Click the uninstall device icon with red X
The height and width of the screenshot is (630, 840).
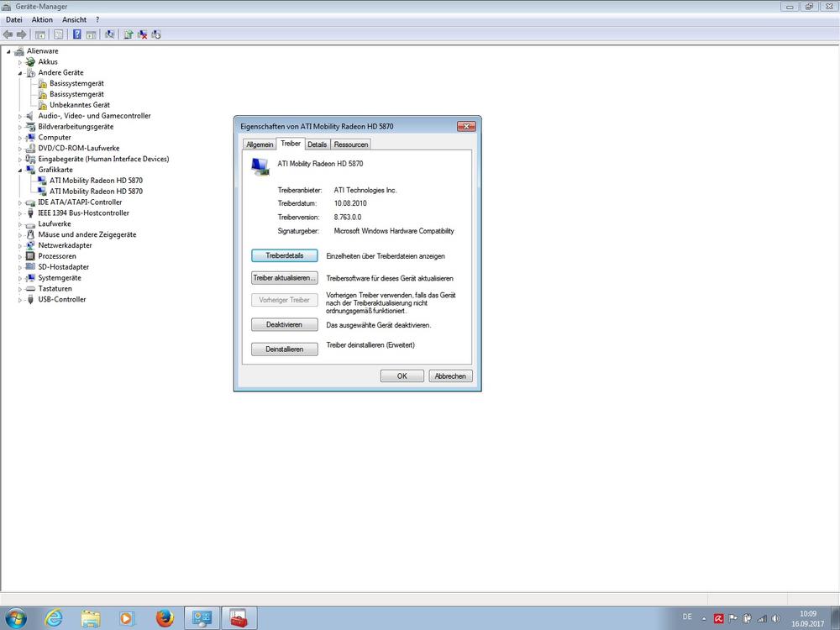click(x=142, y=34)
